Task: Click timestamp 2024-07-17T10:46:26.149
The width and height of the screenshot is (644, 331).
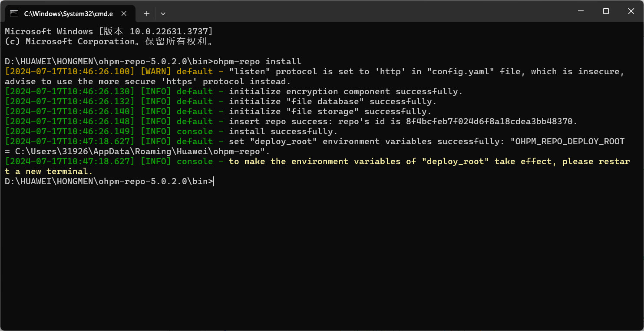Action: tap(70, 131)
